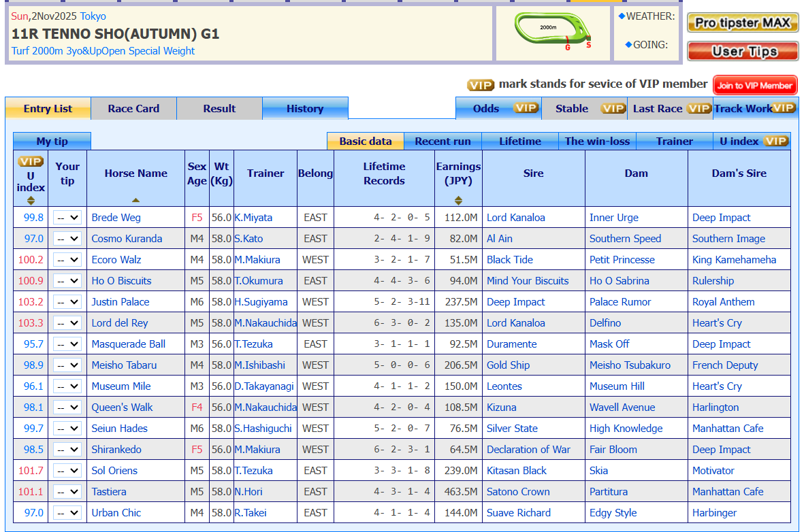Open horse page for Brede Weg
The width and height of the screenshot is (804, 532).
point(116,217)
